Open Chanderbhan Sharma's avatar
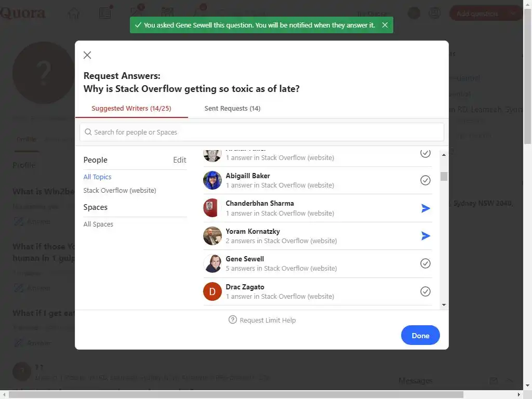Viewport: 532px width, 399px height. point(212,208)
